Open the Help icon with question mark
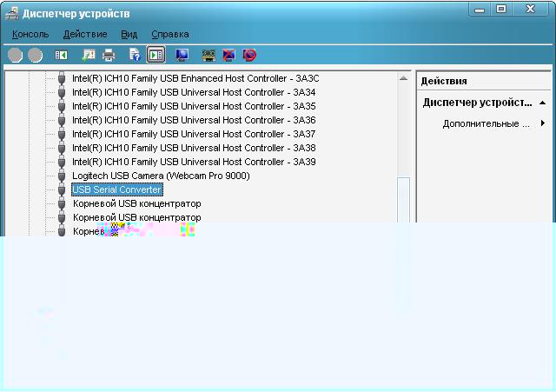Screen dimensions: 556x392 135,55
